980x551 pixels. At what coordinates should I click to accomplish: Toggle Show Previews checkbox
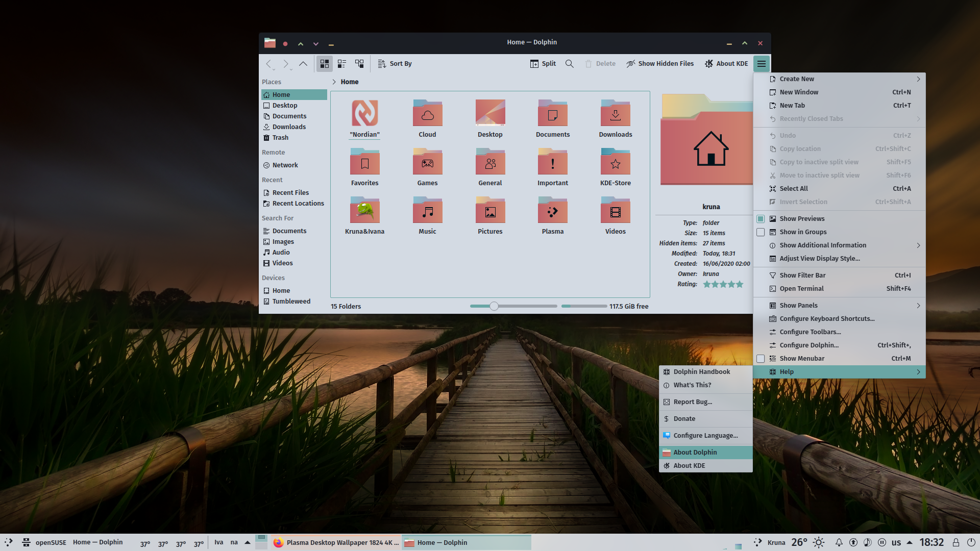click(x=761, y=219)
